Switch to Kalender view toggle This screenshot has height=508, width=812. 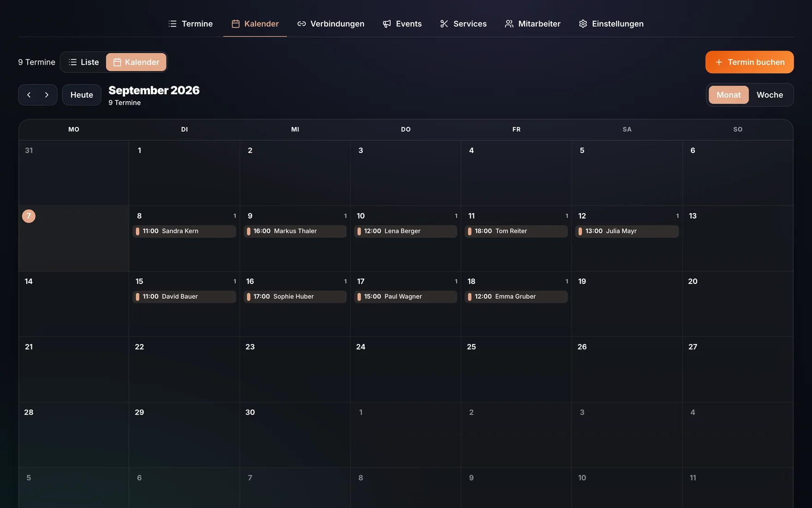(136, 62)
